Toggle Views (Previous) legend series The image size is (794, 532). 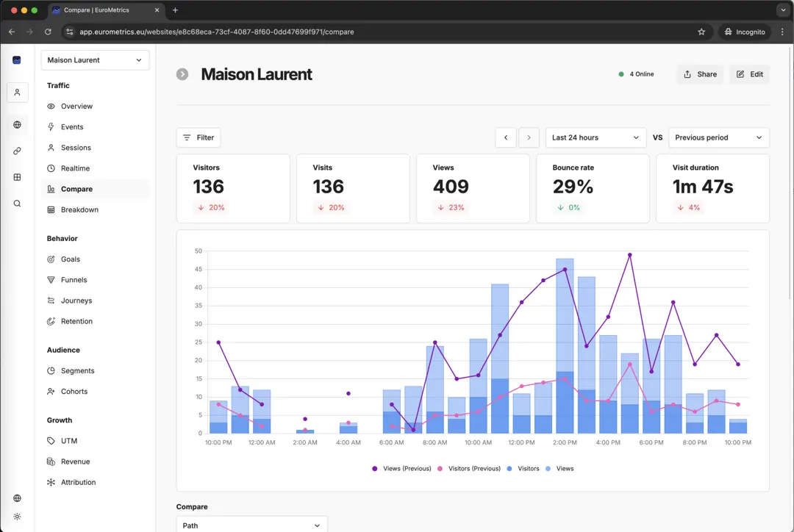tap(401, 469)
